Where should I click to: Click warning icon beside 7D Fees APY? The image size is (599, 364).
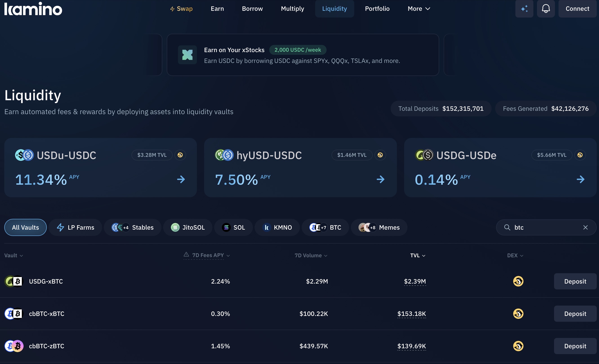[186, 254]
